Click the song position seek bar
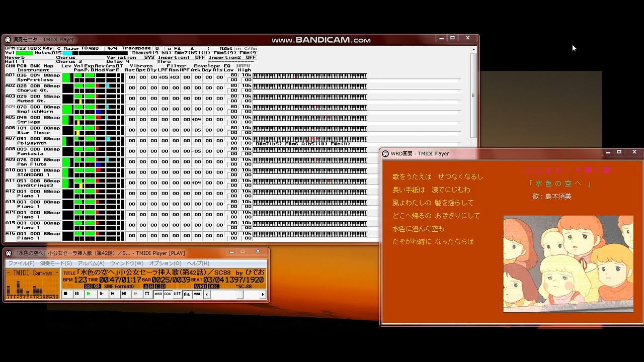 (234, 295)
